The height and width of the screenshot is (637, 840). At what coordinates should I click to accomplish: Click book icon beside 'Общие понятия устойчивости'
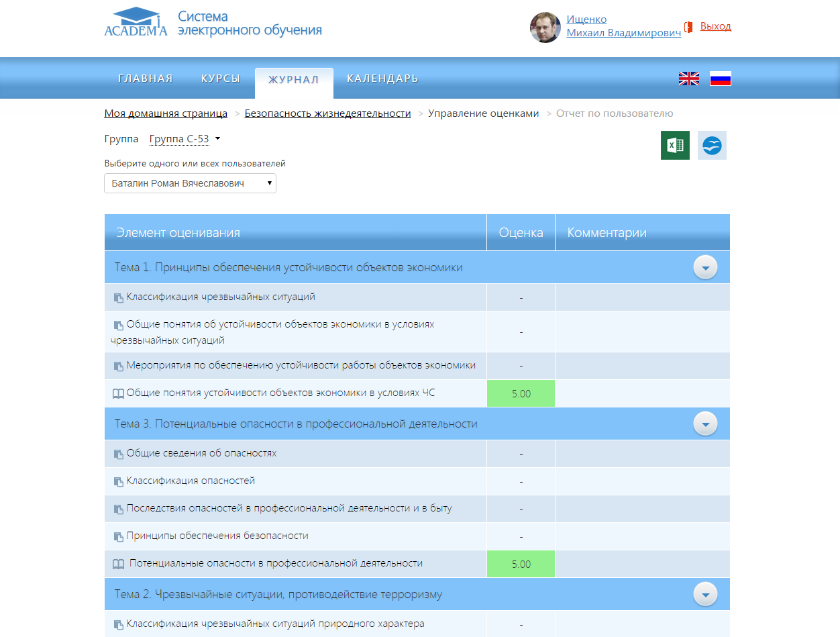[x=118, y=393]
